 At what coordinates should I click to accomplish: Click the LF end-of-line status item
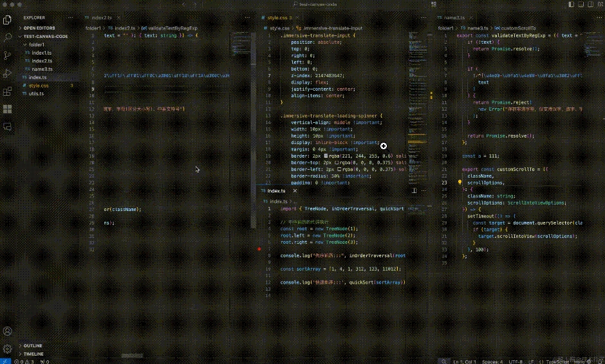click(531, 361)
